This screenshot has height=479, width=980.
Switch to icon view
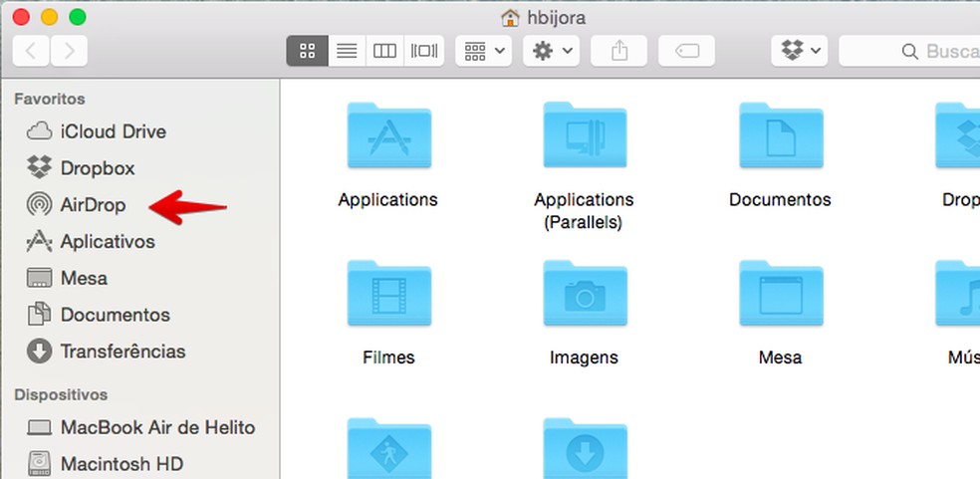pos(307,51)
